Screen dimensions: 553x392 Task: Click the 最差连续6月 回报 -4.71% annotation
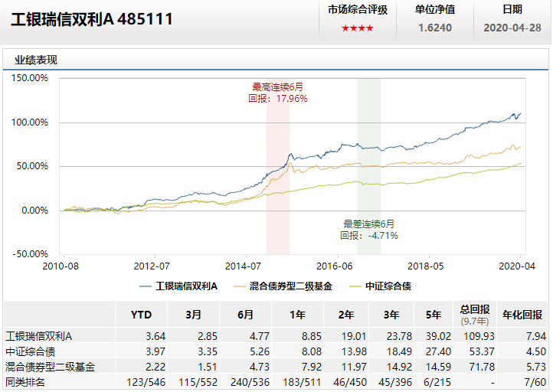point(369,230)
